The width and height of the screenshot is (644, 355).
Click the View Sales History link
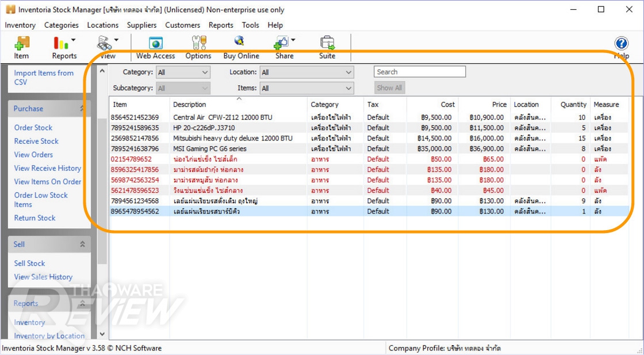coord(43,277)
